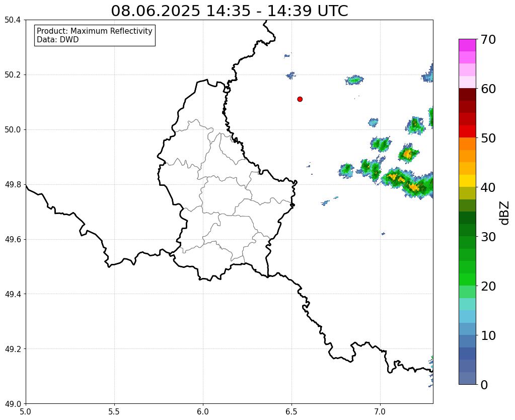Click the latitude tick label '49.0'
The height and width of the screenshot is (420, 515).
(13, 403)
